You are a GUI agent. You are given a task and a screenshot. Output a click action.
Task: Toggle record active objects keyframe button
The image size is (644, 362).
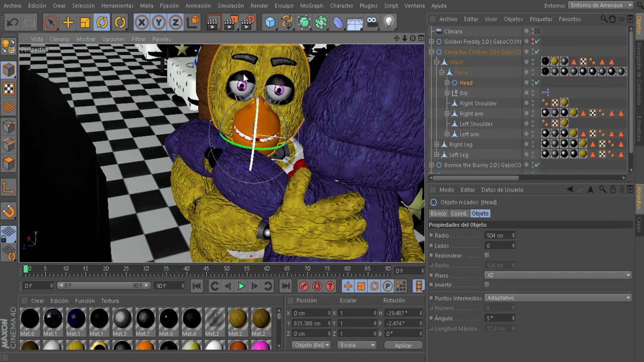(304, 286)
